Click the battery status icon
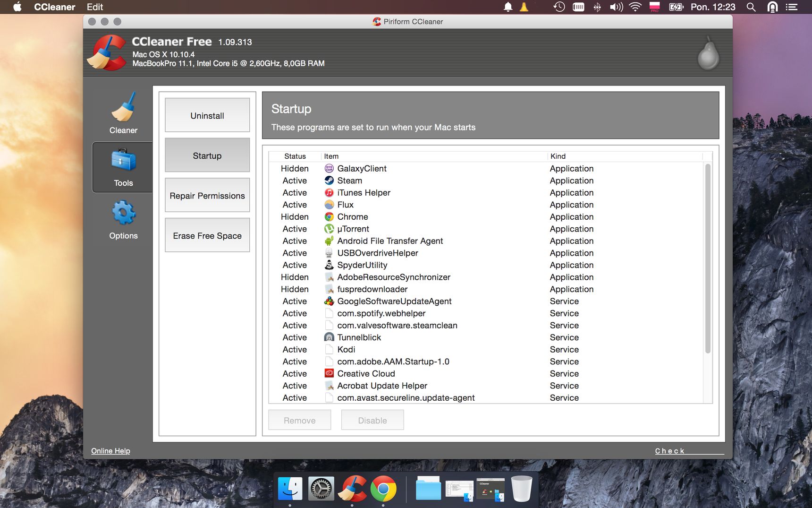This screenshot has height=508, width=812. click(676, 7)
